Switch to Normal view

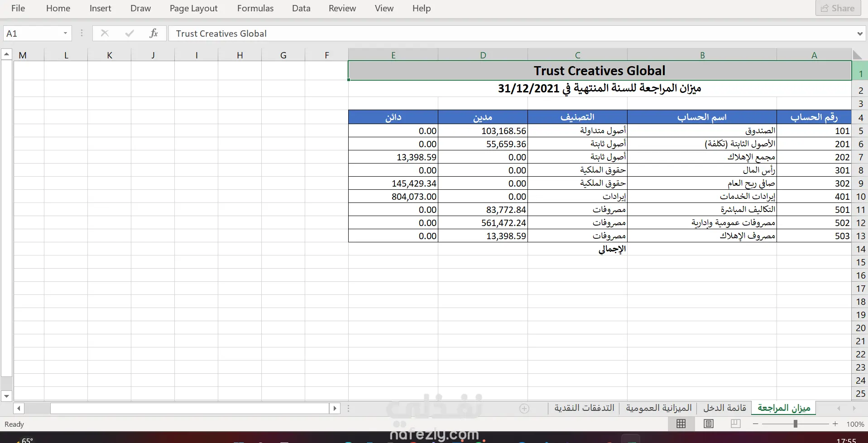click(x=681, y=424)
